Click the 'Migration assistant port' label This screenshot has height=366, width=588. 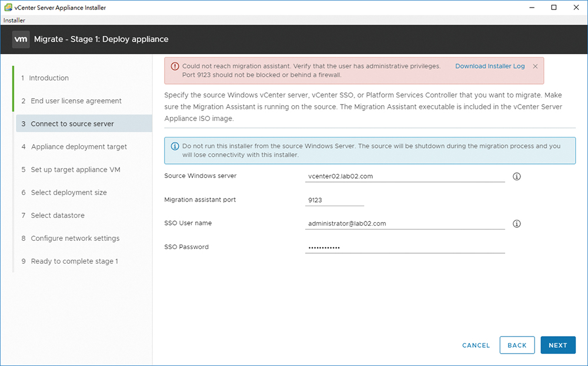(x=200, y=200)
